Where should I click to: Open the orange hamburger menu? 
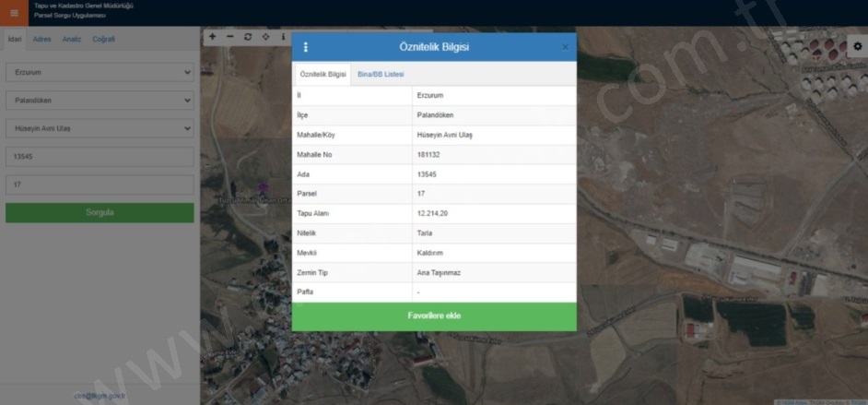[x=14, y=13]
